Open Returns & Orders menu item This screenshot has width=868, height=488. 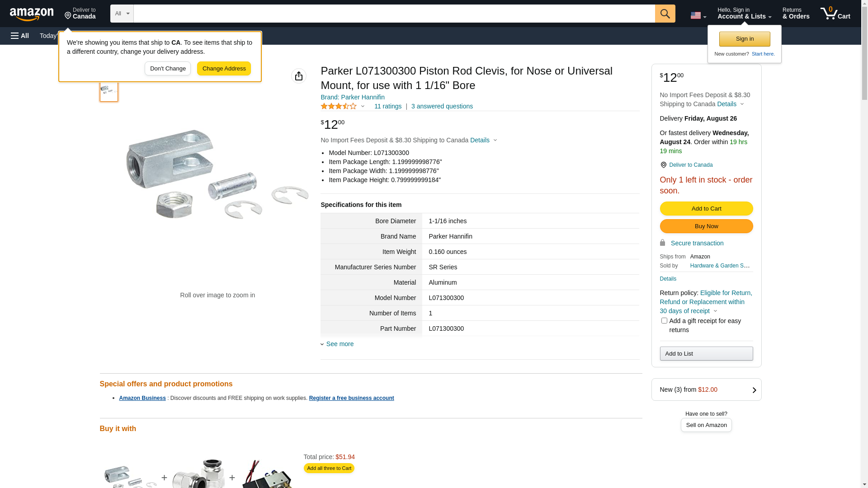796,14
